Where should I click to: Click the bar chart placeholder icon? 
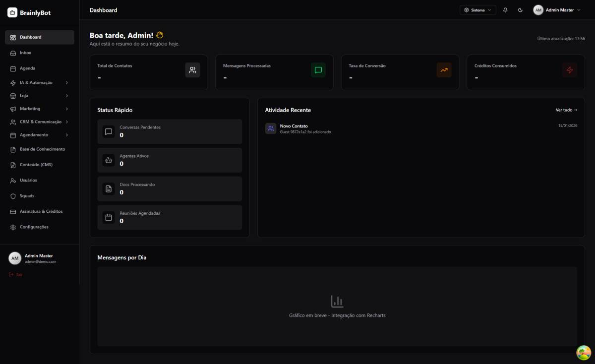pos(337,301)
